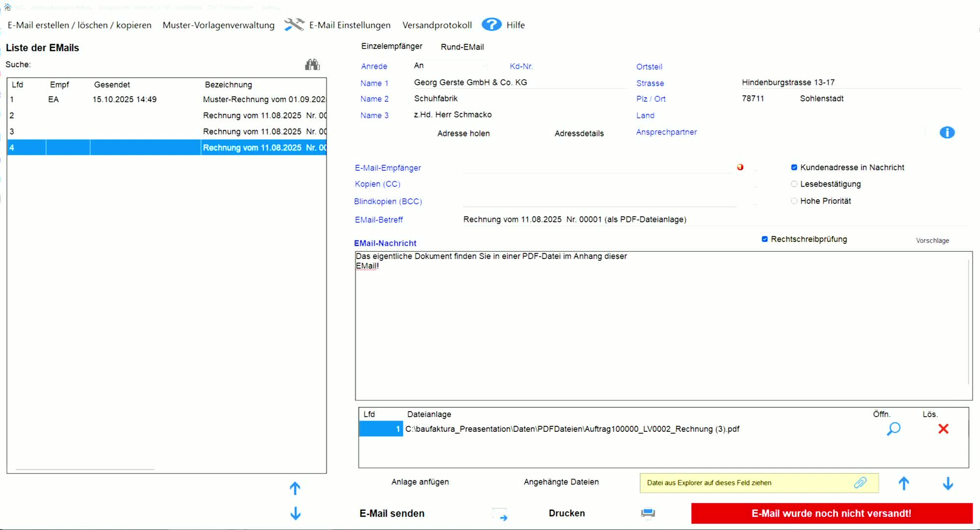Image resolution: width=980 pixels, height=530 pixels.
Task: Toggle Rechtschreibprüfung checkbox
Action: [x=765, y=239]
